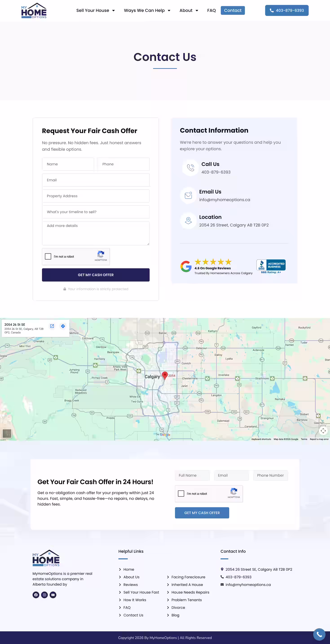Viewport: 330px width, 644px height.
Task: Open map Keyboard shortcuts link
Action: [x=261, y=439]
